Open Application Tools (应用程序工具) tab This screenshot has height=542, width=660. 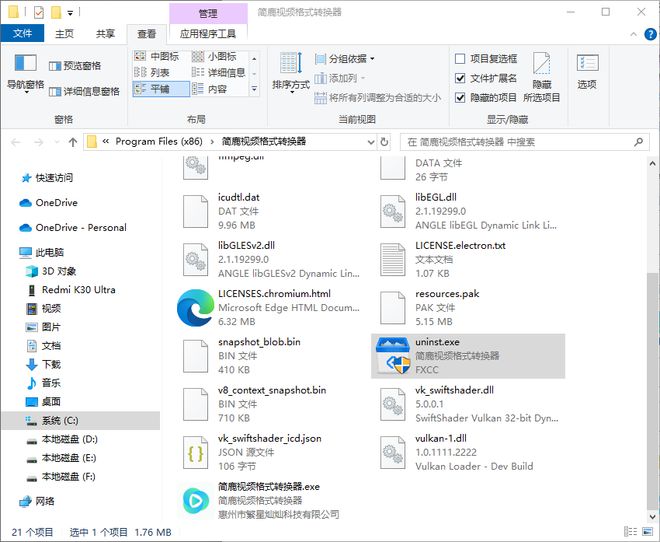208,34
